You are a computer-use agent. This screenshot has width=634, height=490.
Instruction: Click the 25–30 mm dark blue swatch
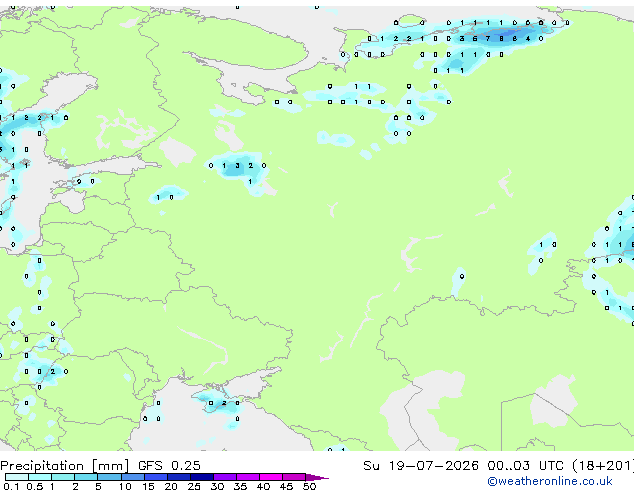coord(201,477)
